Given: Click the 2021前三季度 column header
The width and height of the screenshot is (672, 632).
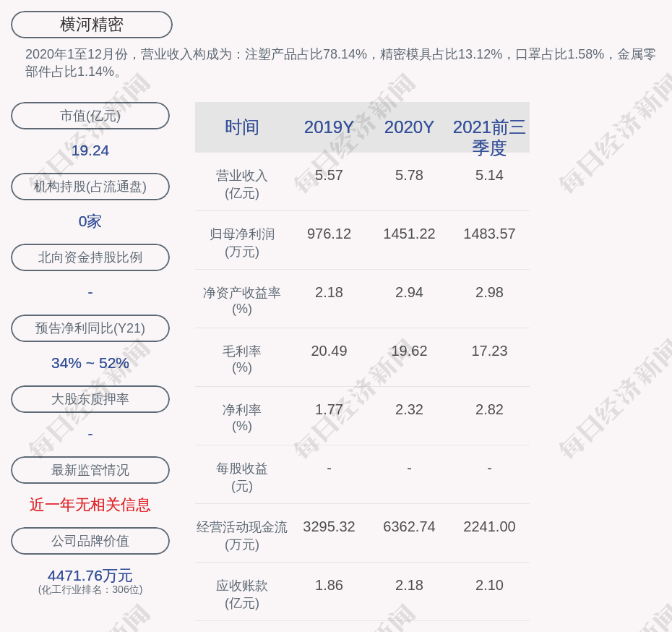Looking at the screenshot, I should 489,137.
